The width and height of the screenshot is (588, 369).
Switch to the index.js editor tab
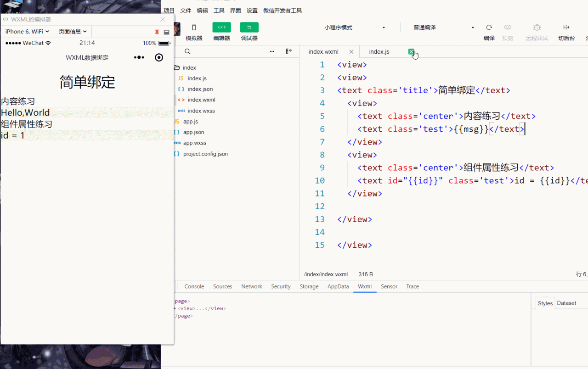tap(379, 52)
